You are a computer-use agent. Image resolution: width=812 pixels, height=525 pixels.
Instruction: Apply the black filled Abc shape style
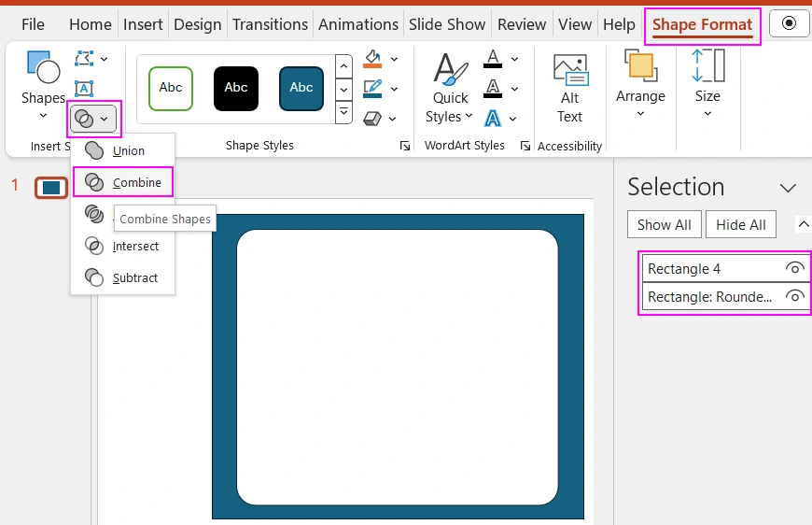coord(235,88)
